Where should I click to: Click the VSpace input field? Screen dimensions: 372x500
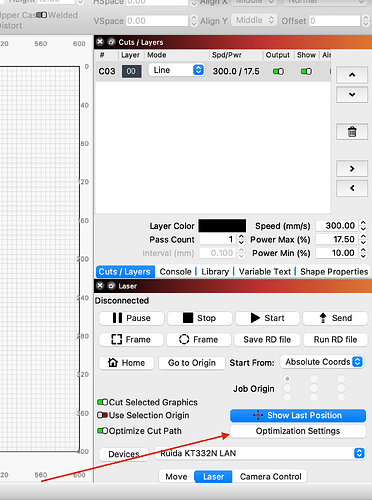157,21
